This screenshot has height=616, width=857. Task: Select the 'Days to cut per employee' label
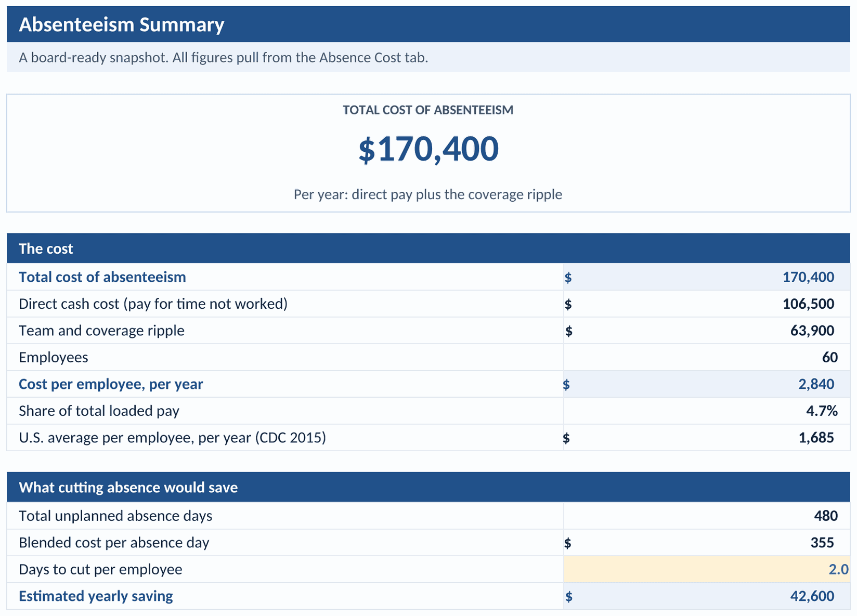click(x=100, y=569)
